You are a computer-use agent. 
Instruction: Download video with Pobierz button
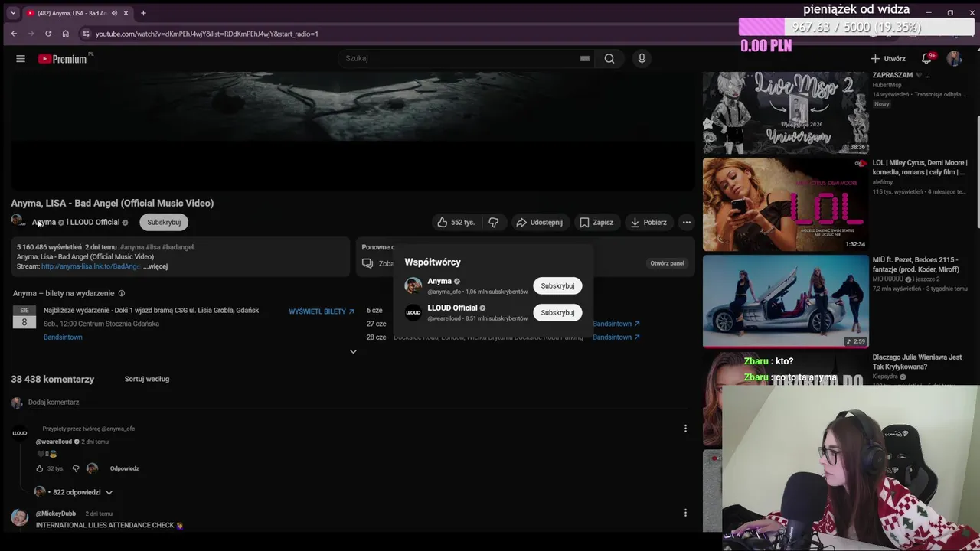click(648, 222)
